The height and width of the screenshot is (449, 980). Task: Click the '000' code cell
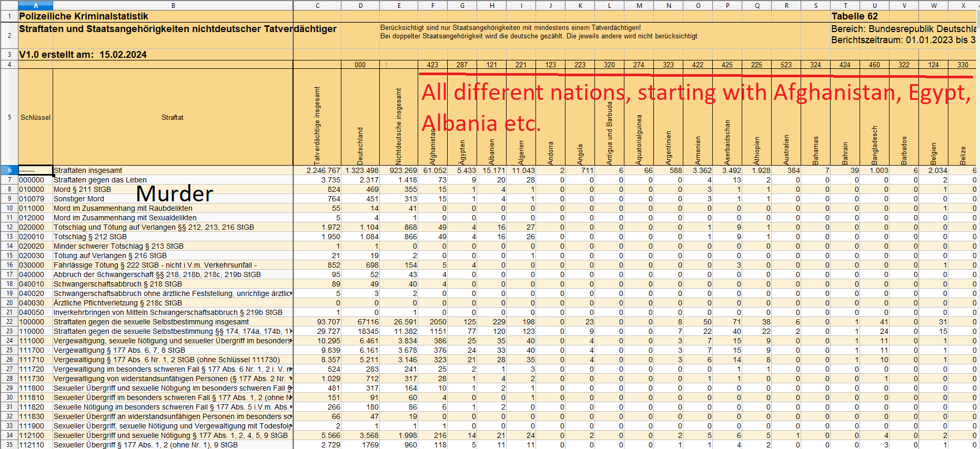(360, 65)
